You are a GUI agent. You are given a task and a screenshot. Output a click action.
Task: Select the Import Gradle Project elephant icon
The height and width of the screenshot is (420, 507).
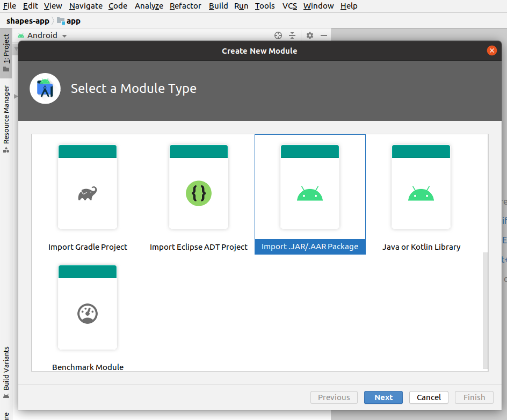tap(87, 192)
